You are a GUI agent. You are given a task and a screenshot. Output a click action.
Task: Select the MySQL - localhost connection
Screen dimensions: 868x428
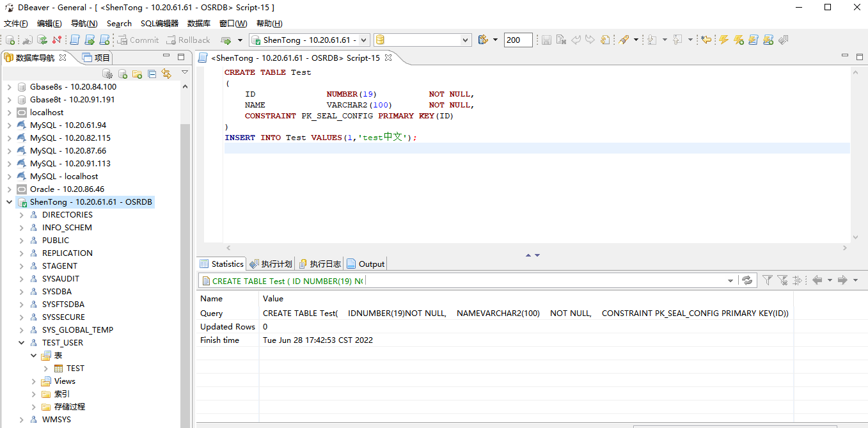(x=64, y=176)
